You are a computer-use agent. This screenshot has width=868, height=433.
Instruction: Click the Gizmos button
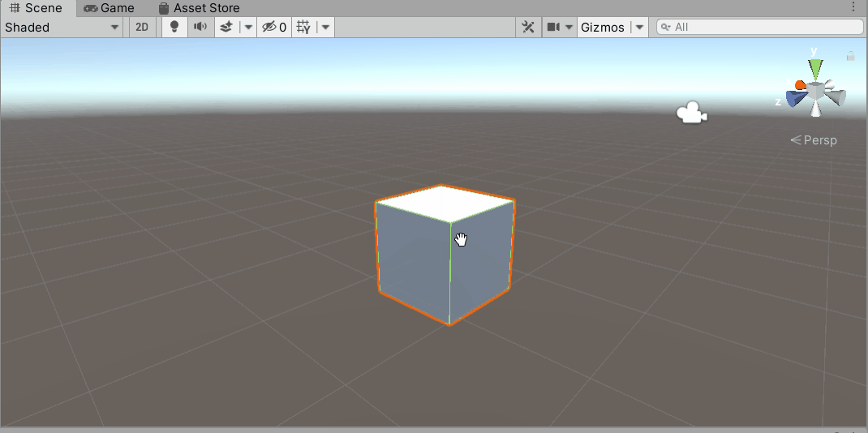(x=603, y=27)
